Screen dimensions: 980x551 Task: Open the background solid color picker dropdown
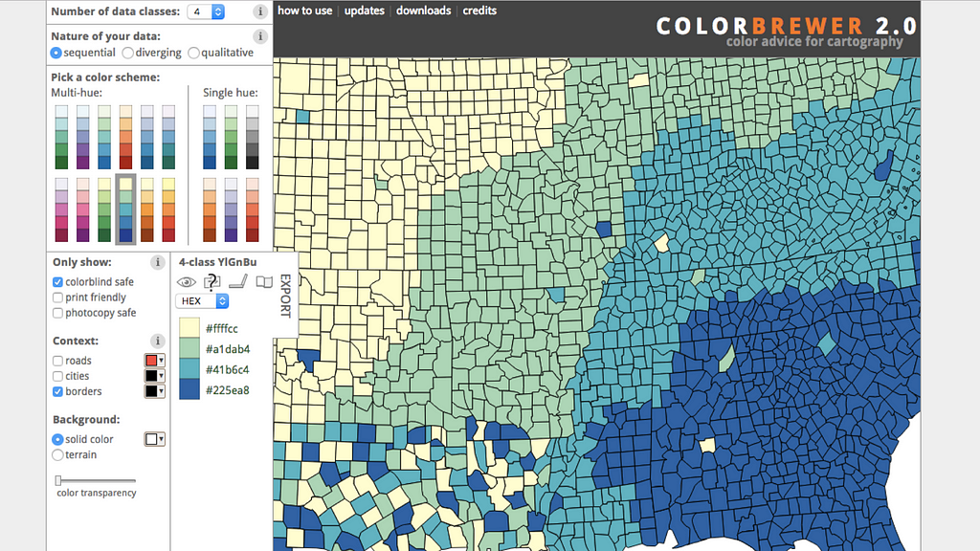(x=154, y=439)
